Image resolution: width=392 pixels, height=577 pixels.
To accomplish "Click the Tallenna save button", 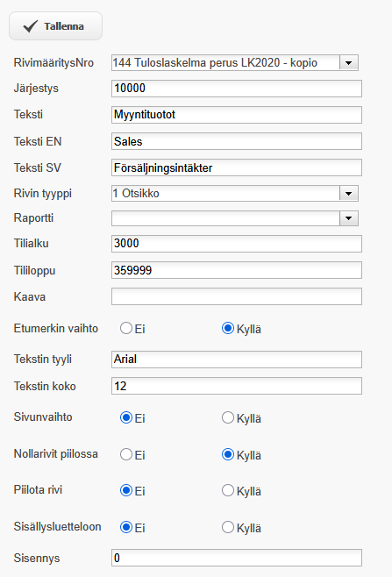I will 55,26.
